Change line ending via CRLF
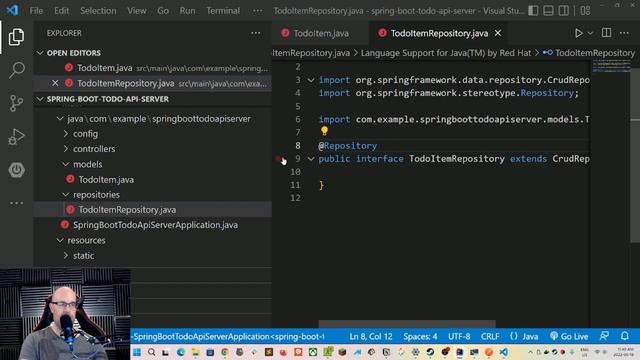 [490, 337]
